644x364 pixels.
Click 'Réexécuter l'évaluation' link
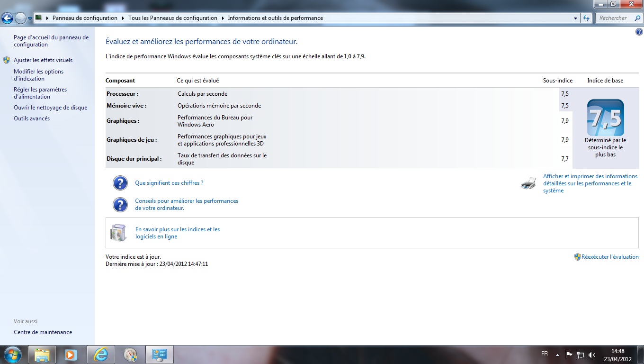click(x=610, y=257)
